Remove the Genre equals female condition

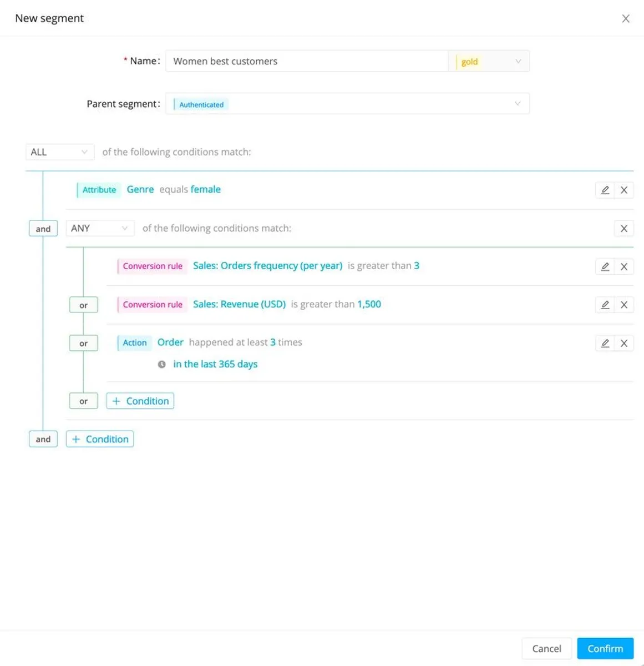click(x=624, y=190)
